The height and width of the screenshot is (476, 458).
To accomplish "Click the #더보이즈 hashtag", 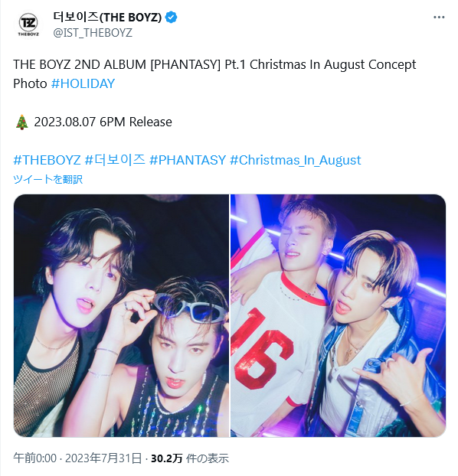I will tap(115, 160).
